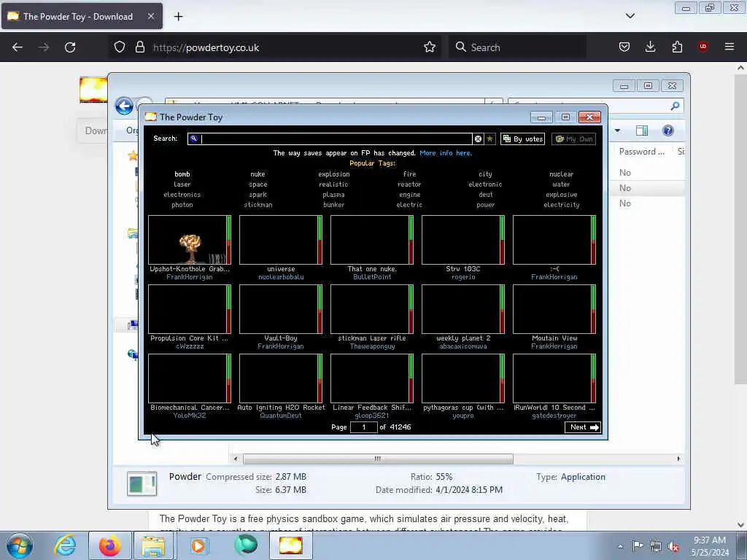
Task: Open the Firefox hamburger application menu
Action: click(729, 47)
